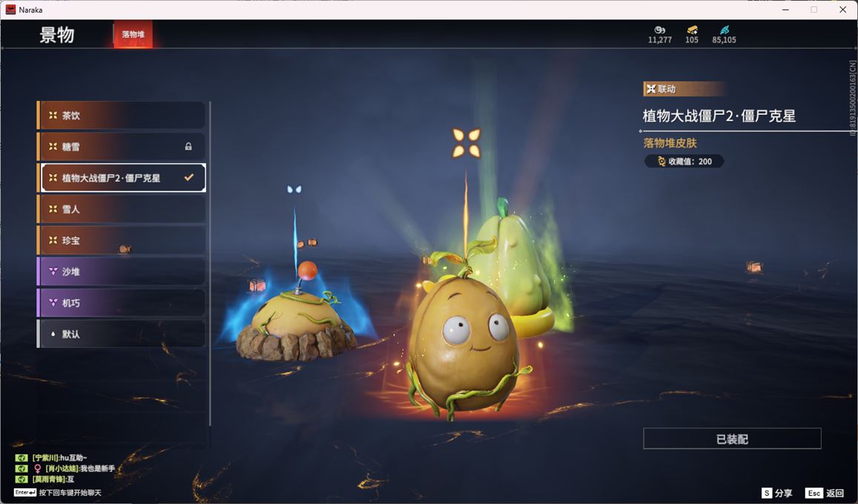Click the 景物 page title
Screen dimensions: 858x504
click(56, 34)
